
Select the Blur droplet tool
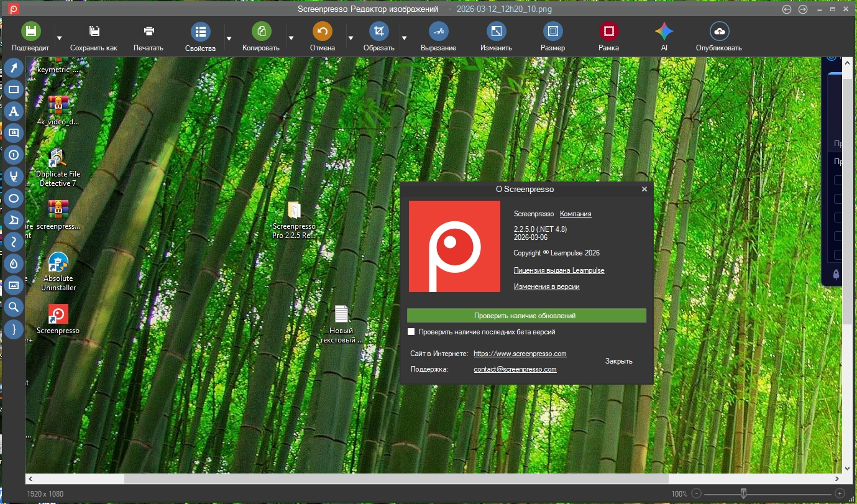[14, 263]
